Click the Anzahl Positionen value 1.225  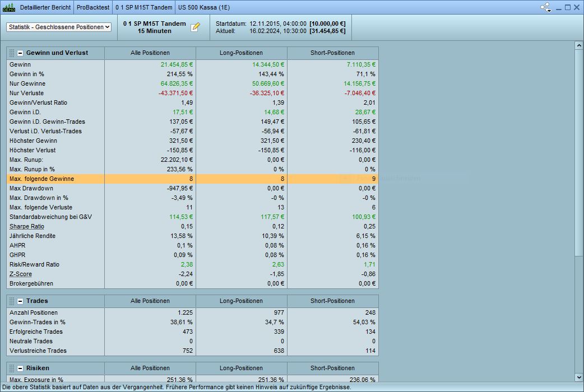(185, 312)
